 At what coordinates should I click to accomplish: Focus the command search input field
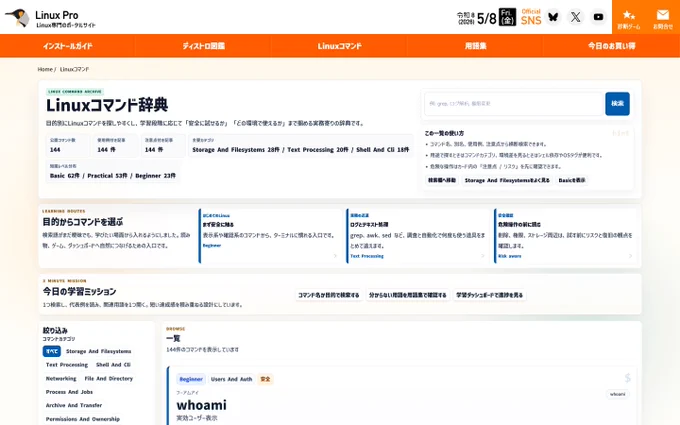[x=514, y=104]
